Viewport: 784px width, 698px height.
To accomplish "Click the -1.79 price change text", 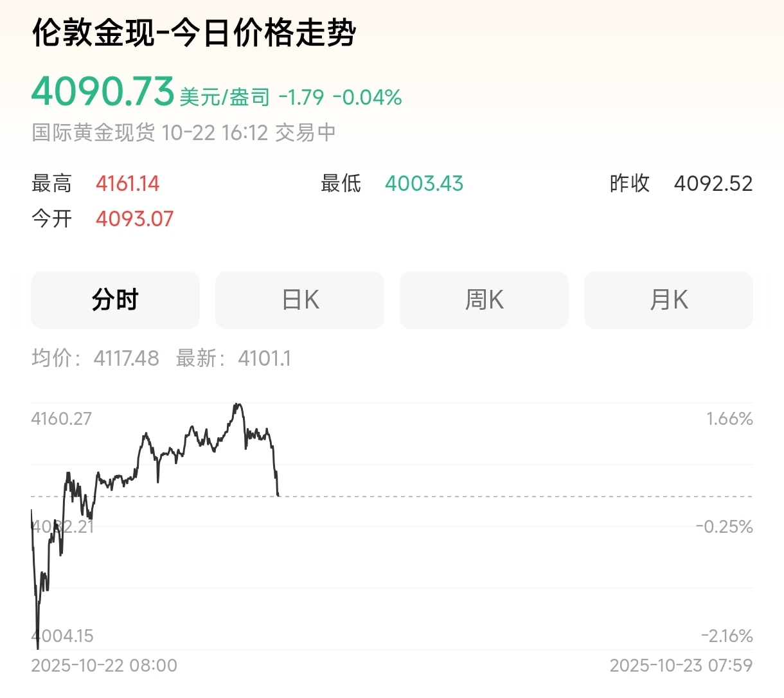I will click(301, 98).
